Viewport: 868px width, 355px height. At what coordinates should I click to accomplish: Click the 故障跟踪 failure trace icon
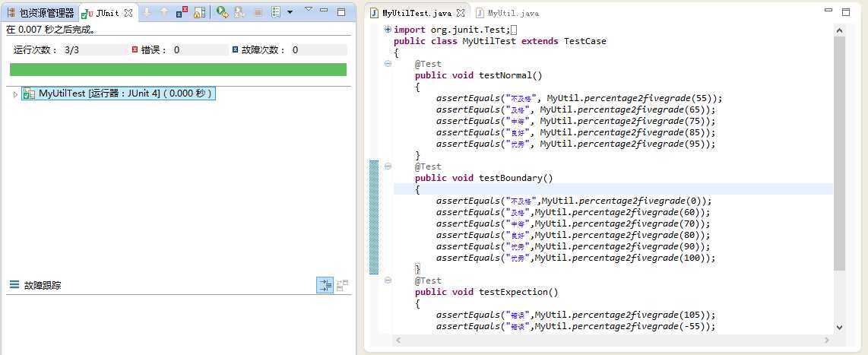click(x=14, y=285)
